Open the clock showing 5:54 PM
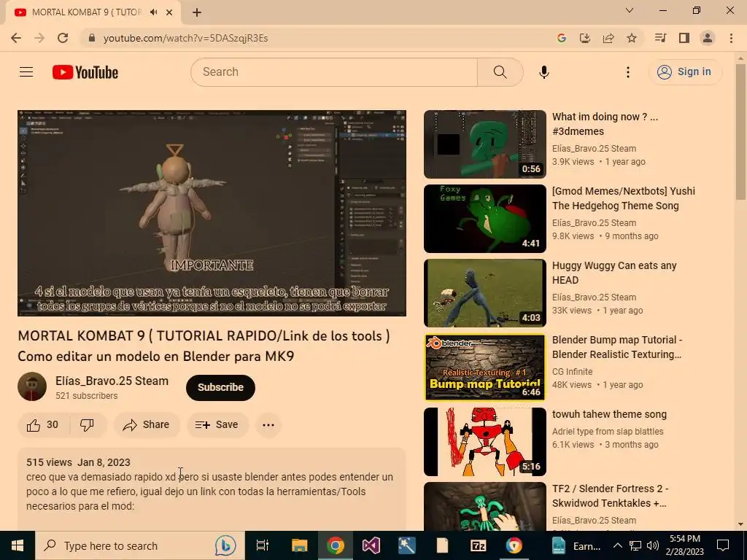This screenshot has width=747, height=560. pos(684,545)
